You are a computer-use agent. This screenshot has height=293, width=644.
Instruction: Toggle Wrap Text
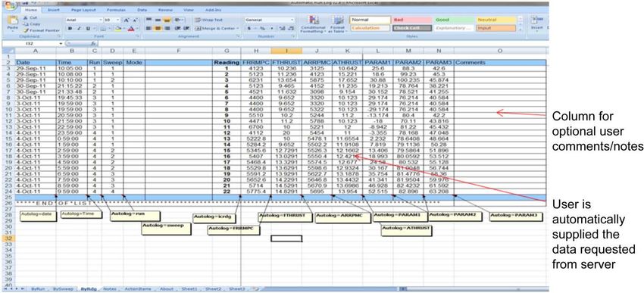209,20
